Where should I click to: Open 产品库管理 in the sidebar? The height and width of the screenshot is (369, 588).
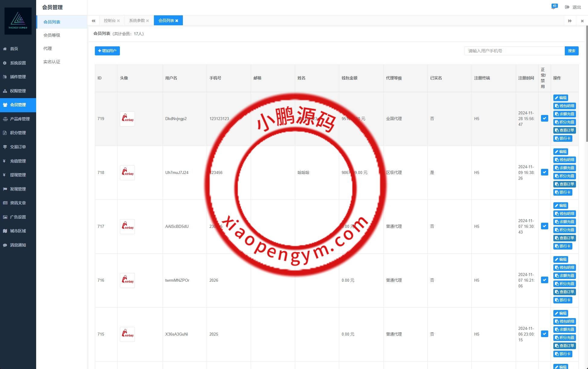coord(18,119)
